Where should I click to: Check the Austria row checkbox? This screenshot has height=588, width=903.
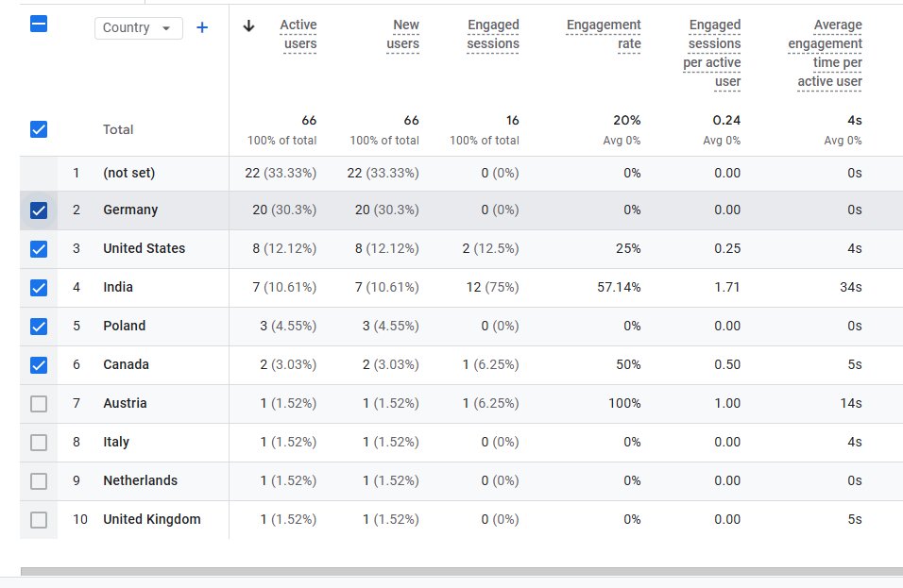[x=39, y=404]
